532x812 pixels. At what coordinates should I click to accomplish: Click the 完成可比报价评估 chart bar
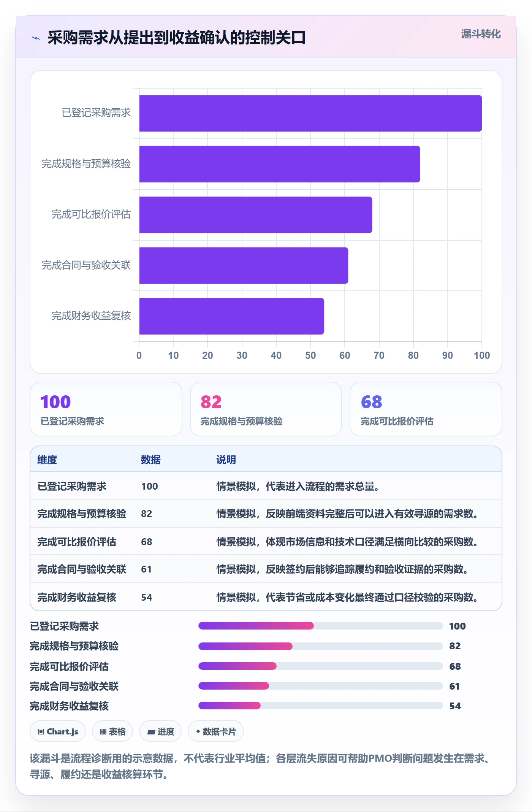[256, 215]
